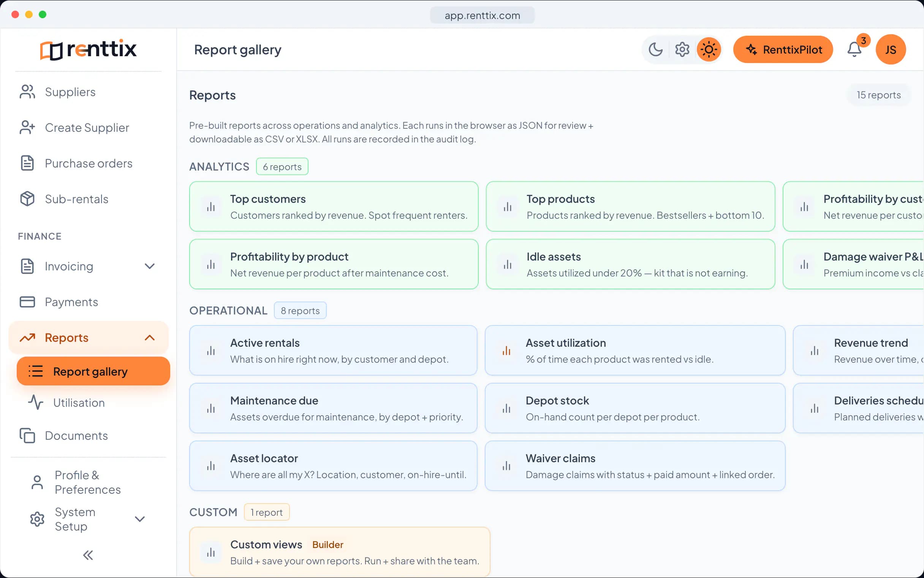The image size is (924, 578).
Task: Click Profitability by product chart icon
Action: [x=211, y=264]
